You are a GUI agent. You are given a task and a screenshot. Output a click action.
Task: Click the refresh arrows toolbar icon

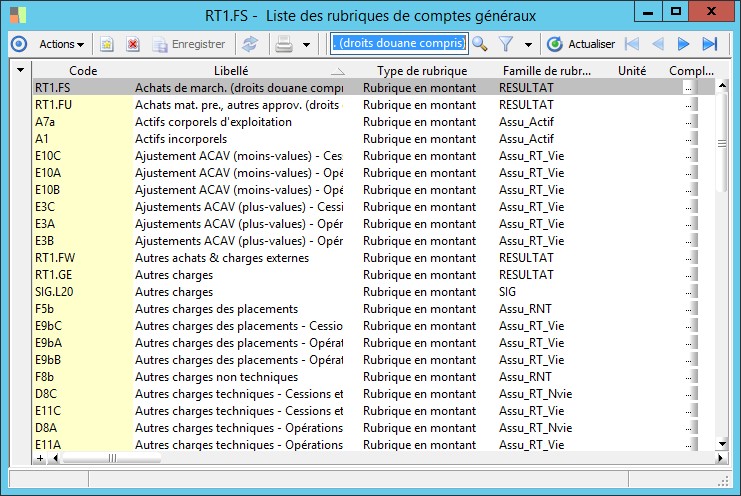pos(250,44)
